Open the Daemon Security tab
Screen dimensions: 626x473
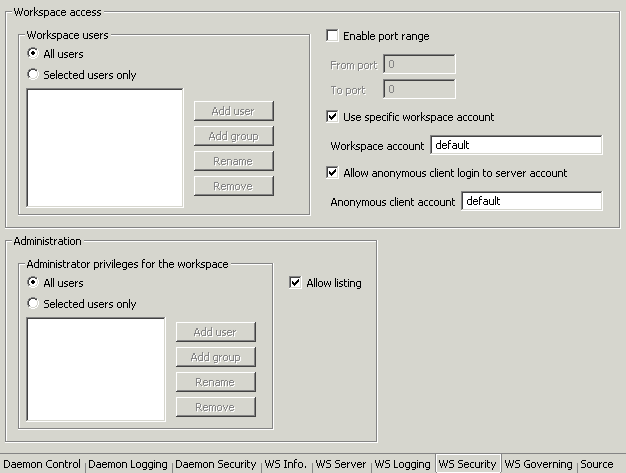point(216,464)
